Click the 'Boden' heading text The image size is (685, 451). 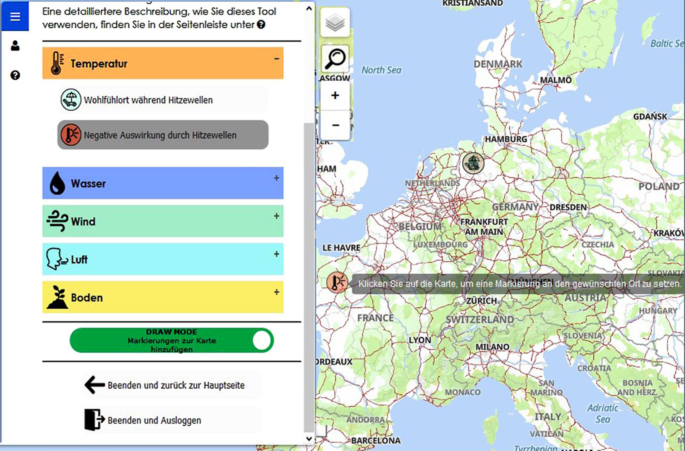[x=86, y=298]
